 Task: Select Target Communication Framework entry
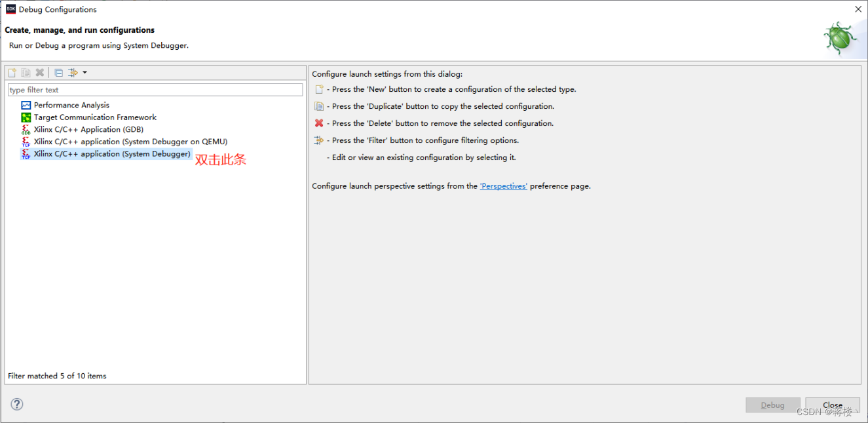pyautogui.click(x=95, y=117)
